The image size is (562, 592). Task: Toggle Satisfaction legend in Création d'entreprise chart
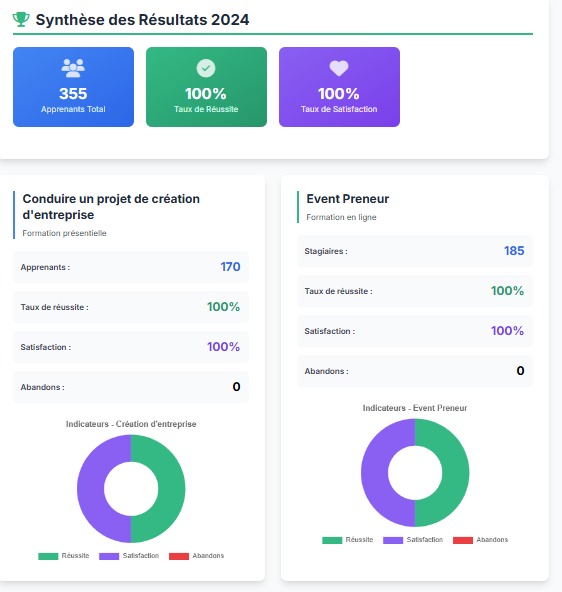(129, 556)
